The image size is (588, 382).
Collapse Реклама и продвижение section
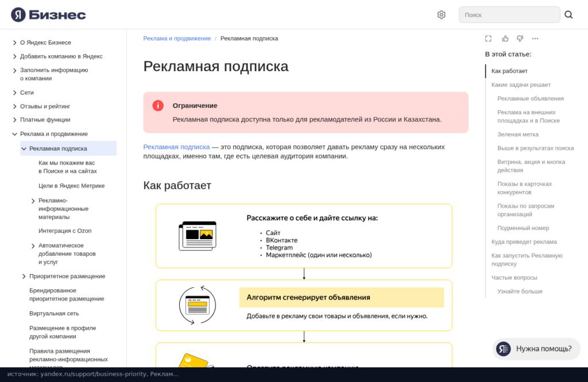coord(14,134)
